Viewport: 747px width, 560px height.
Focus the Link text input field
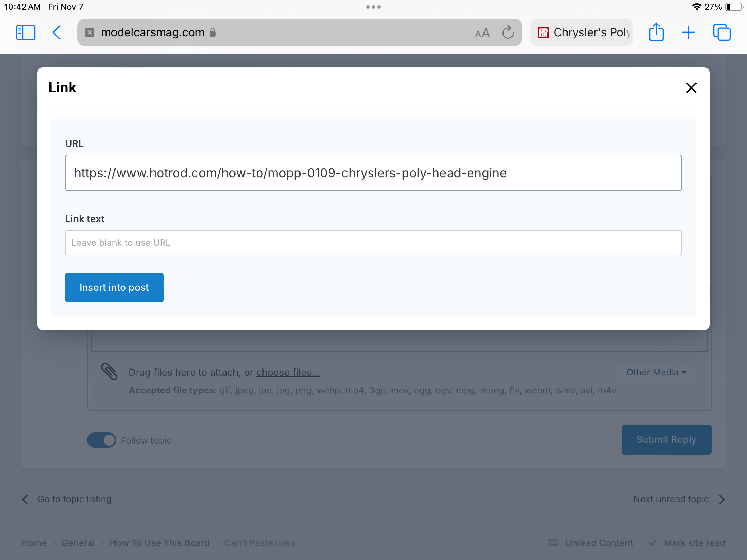373,243
